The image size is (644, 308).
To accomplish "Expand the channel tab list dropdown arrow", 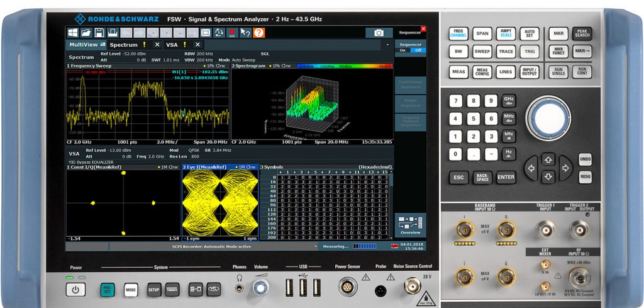I will click(x=387, y=45).
